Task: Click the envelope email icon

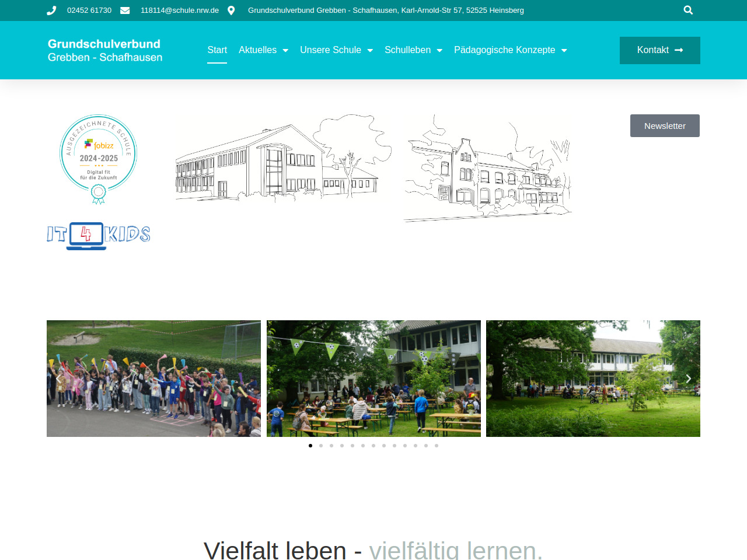Action: click(x=125, y=10)
